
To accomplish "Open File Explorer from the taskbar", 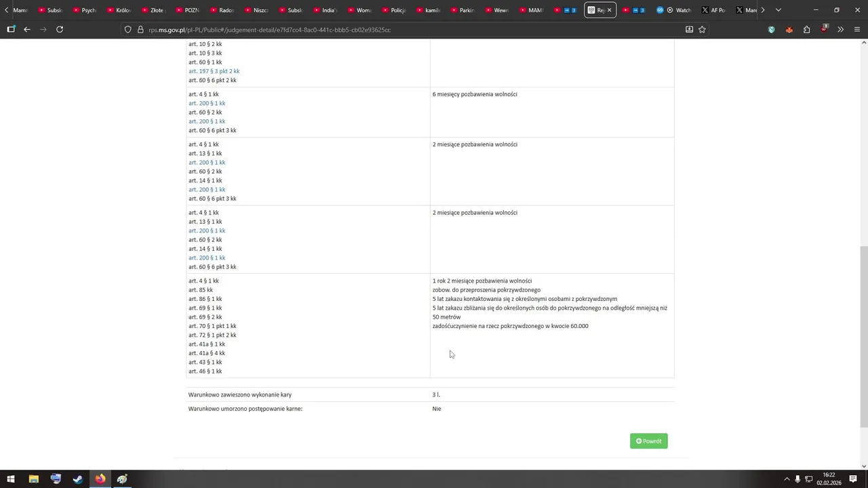I will coord(33,479).
